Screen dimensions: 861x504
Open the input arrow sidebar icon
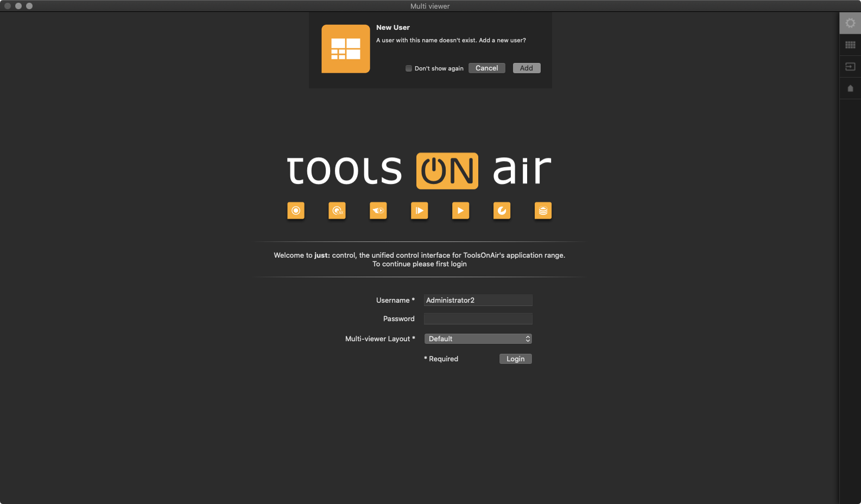click(850, 66)
